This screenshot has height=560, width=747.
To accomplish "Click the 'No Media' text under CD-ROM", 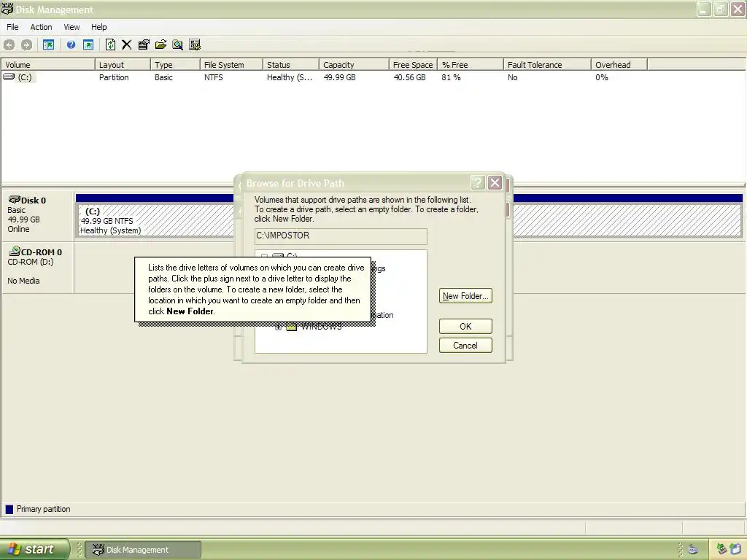I will coord(23,281).
